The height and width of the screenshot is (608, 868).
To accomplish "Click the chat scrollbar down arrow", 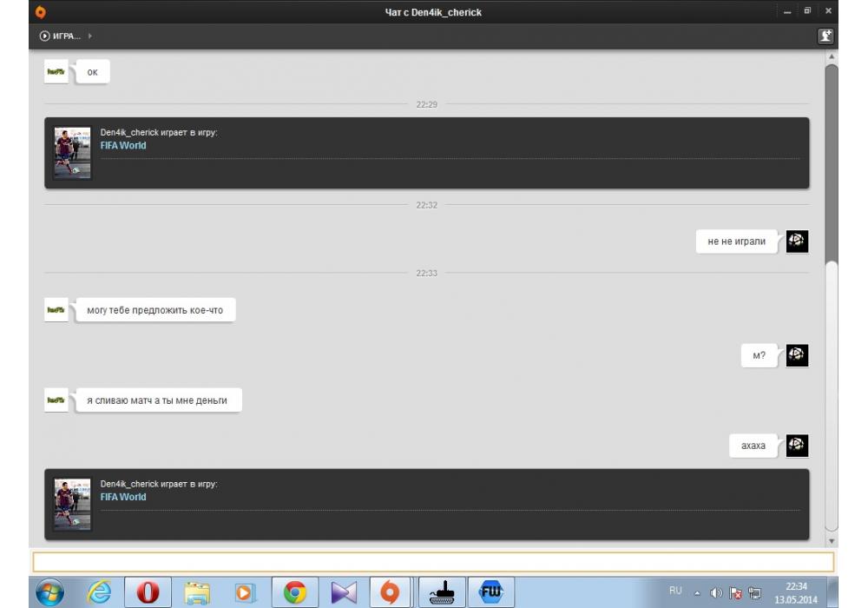I will 832,540.
